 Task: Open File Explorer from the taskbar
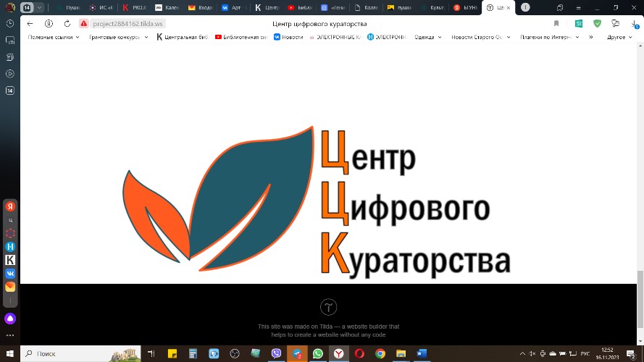[x=401, y=353]
